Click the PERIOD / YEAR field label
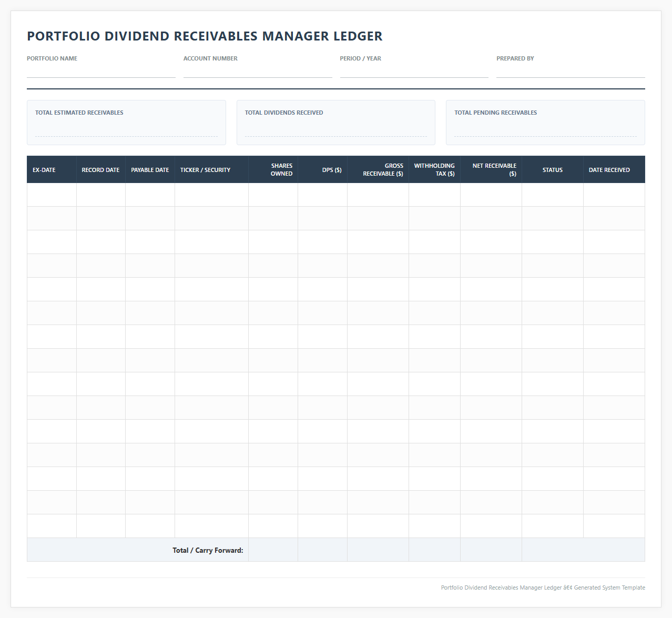 (361, 58)
